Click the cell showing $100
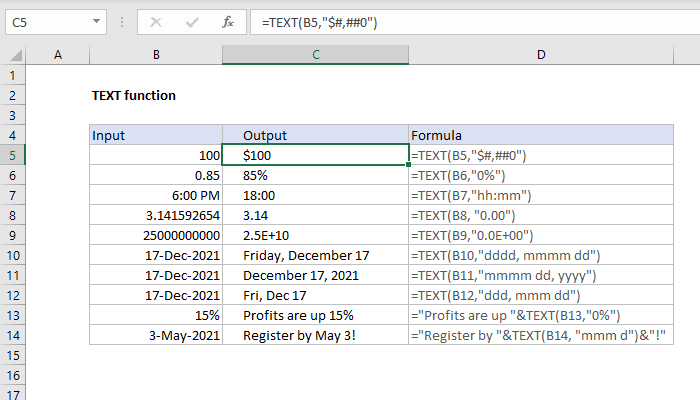 315,155
